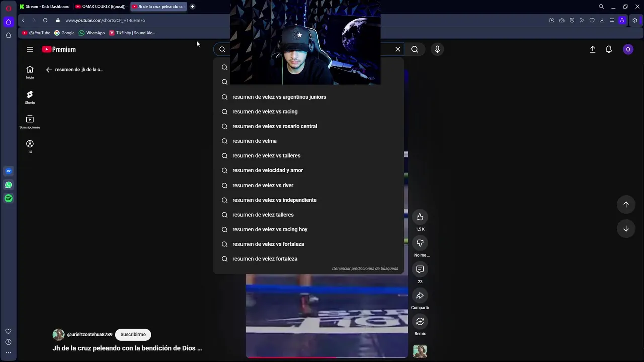
Task: Like the Short with thumbs up
Action: tap(420, 217)
